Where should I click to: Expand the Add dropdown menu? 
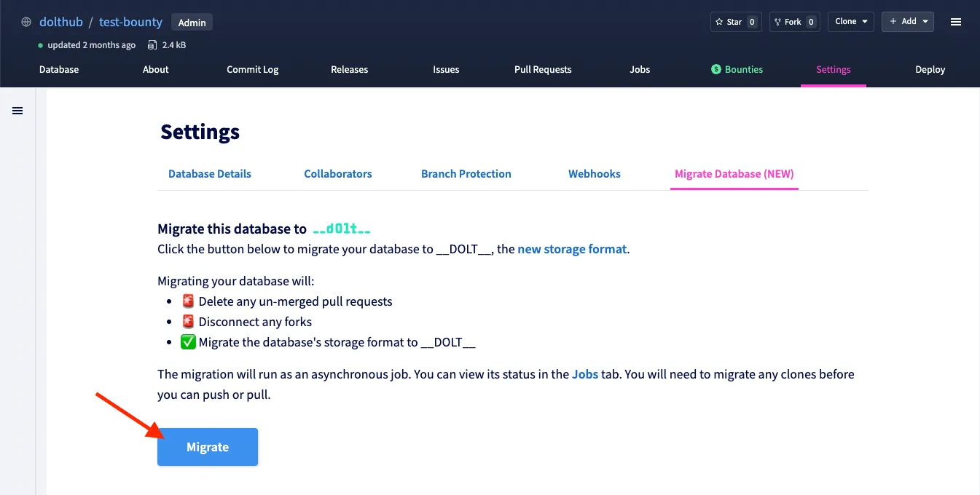pos(908,22)
